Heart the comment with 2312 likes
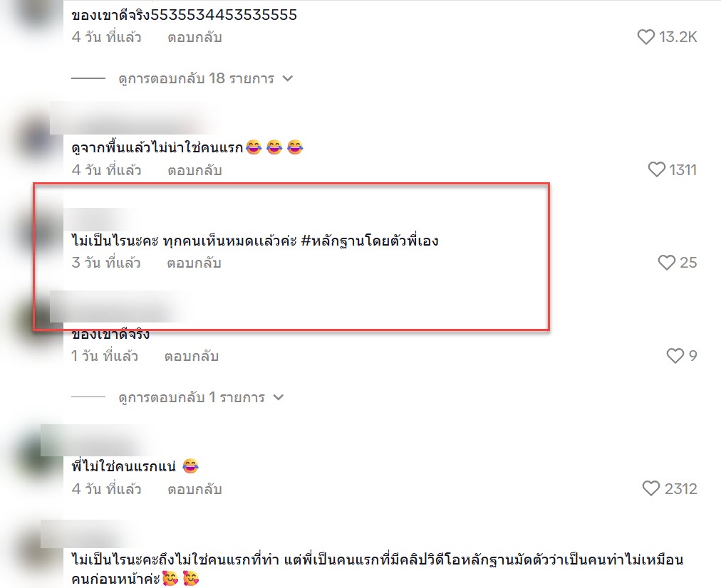The width and height of the screenshot is (721, 588). [650, 488]
